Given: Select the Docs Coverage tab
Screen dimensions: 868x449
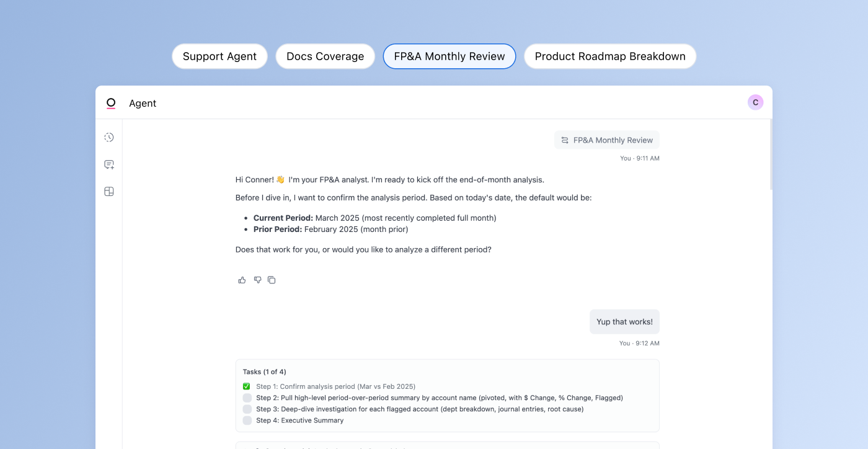Looking at the screenshot, I should [x=325, y=56].
